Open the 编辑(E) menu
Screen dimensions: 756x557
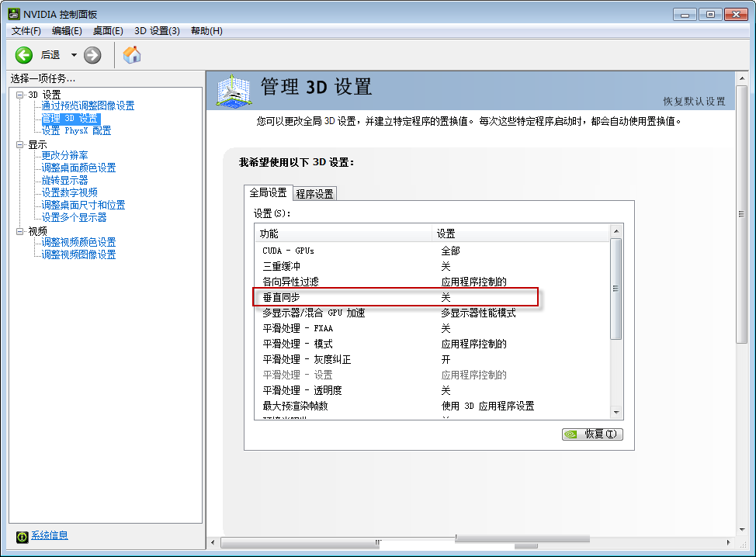pos(67,31)
